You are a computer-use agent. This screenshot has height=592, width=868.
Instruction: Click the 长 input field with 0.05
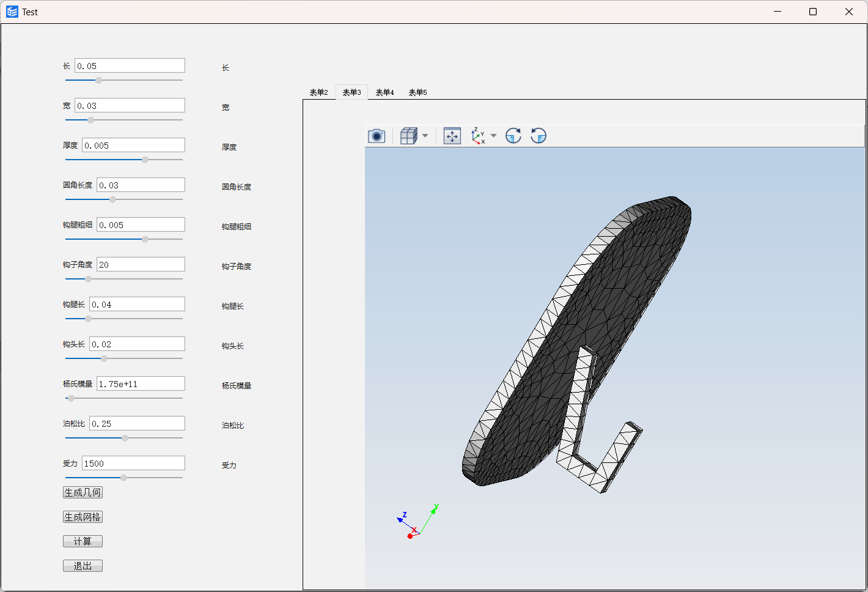130,65
